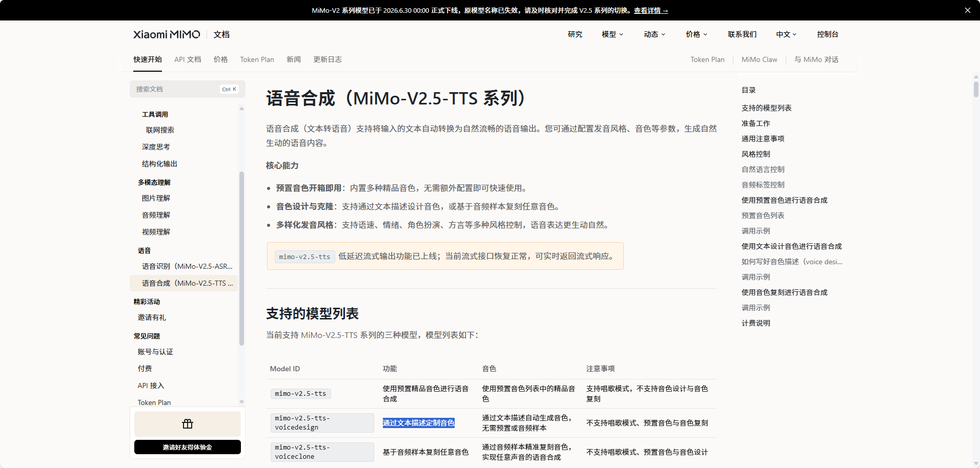The image size is (980, 468).
Task: Open the 结构化输出 sidebar page
Action: click(159, 164)
